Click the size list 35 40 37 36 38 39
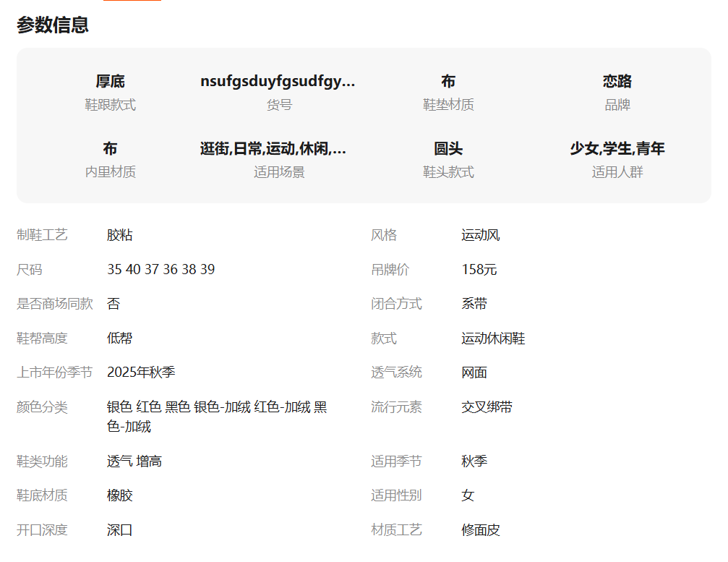This screenshot has height=562, width=728. coord(160,269)
